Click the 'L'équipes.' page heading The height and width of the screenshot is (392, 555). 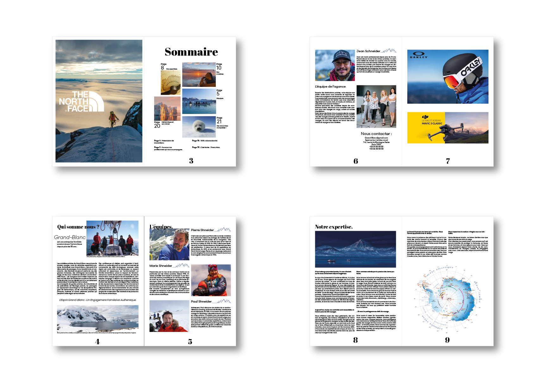161,227
